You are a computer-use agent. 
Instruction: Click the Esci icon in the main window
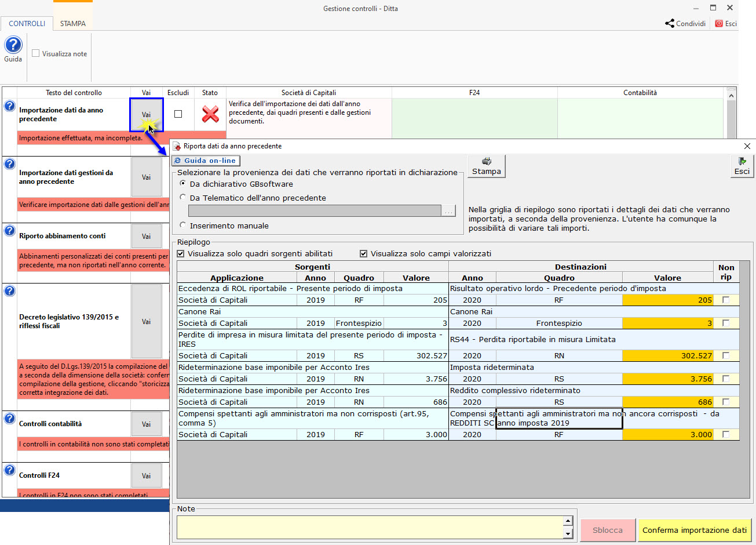(719, 24)
